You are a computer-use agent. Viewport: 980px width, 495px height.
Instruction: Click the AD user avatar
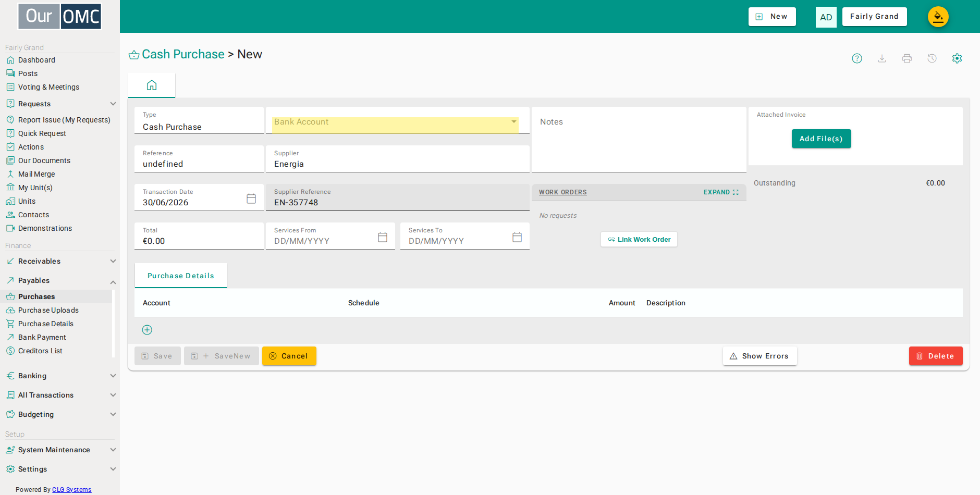(826, 17)
